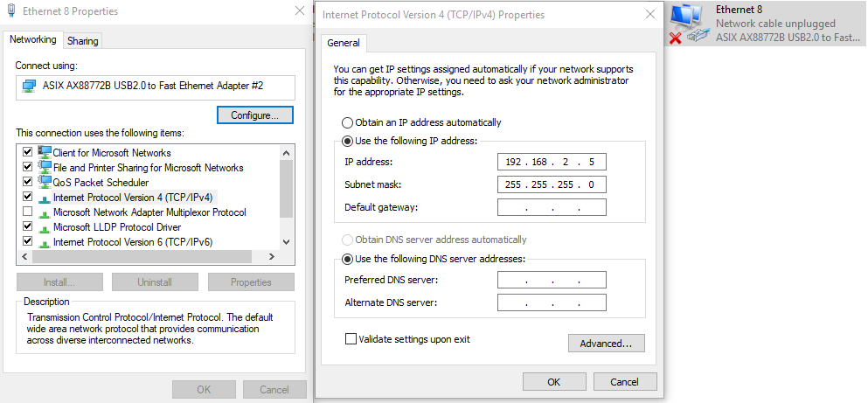Click the Configure... button

(x=254, y=115)
